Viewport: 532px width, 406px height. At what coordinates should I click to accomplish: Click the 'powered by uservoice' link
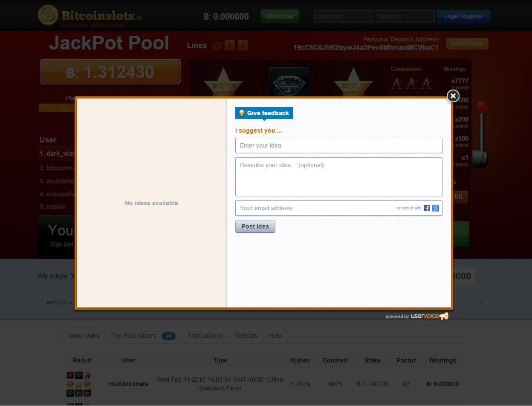417,316
